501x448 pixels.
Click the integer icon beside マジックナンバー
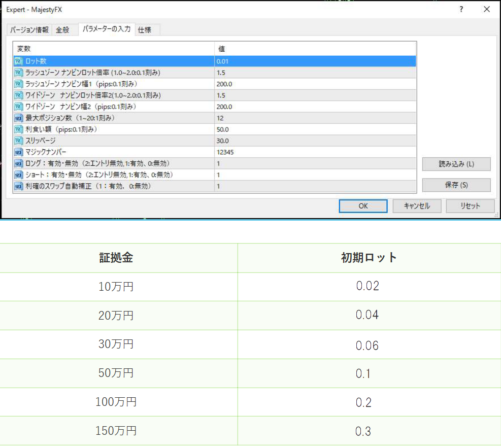(18, 152)
